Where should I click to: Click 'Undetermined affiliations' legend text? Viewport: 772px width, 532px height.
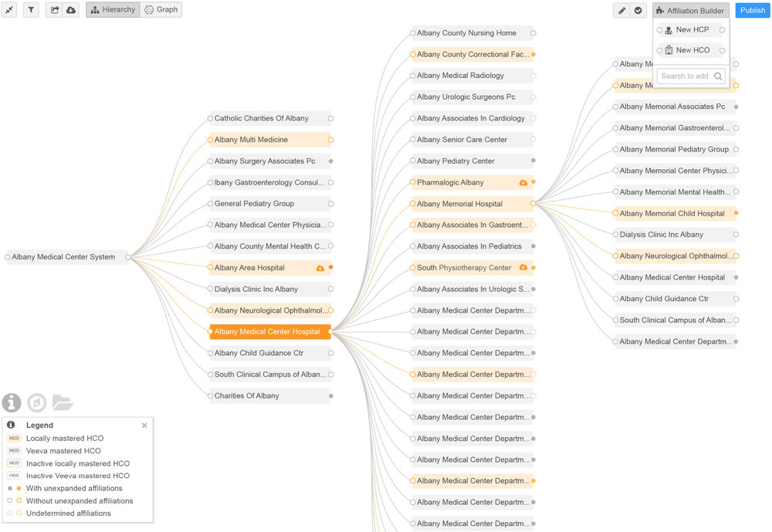(x=69, y=513)
